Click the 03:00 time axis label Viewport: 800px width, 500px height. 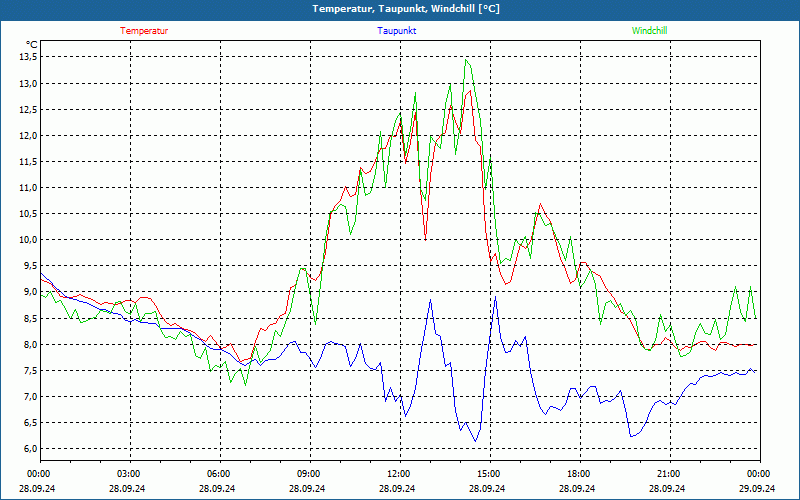[129, 474]
